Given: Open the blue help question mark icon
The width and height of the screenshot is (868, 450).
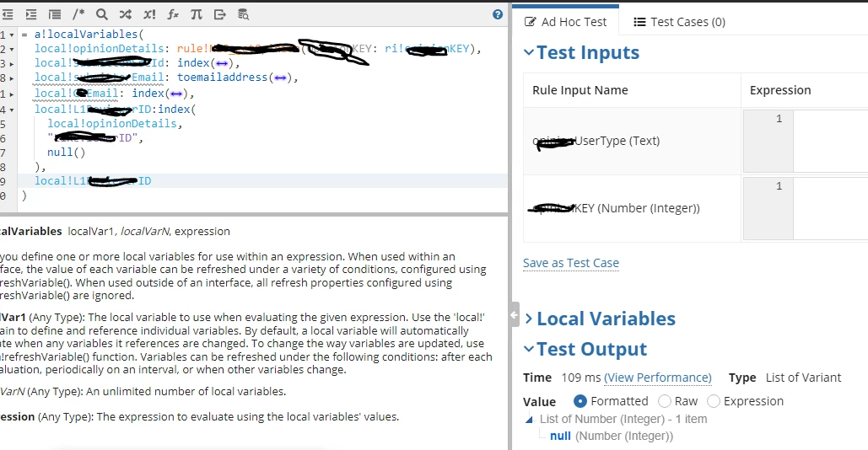Looking at the screenshot, I should pos(498,15).
